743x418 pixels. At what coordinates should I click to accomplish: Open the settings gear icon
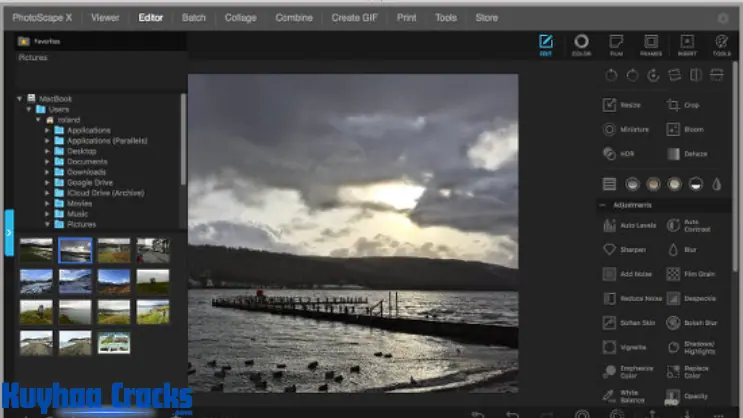point(723,18)
